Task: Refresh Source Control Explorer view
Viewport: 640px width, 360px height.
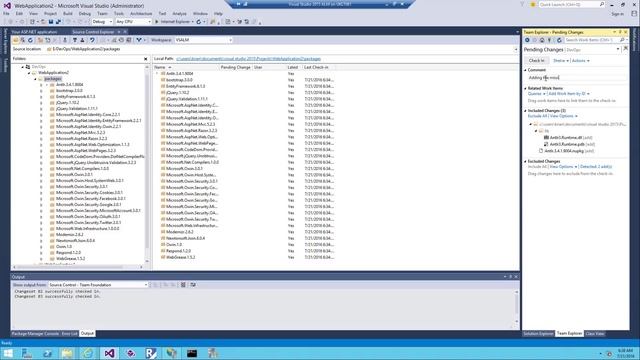Action: [30, 40]
